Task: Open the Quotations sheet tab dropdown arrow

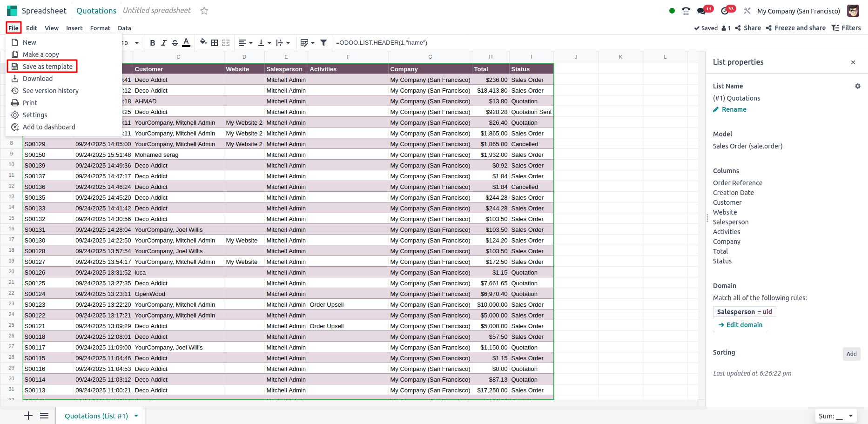Action: tap(136, 416)
